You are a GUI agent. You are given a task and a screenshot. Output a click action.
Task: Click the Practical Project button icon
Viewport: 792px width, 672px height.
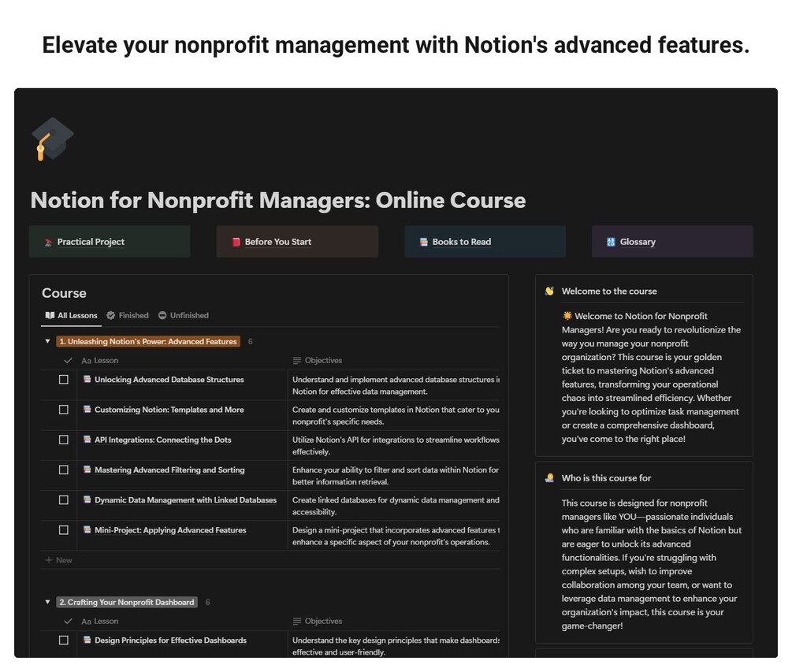(x=48, y=243)
